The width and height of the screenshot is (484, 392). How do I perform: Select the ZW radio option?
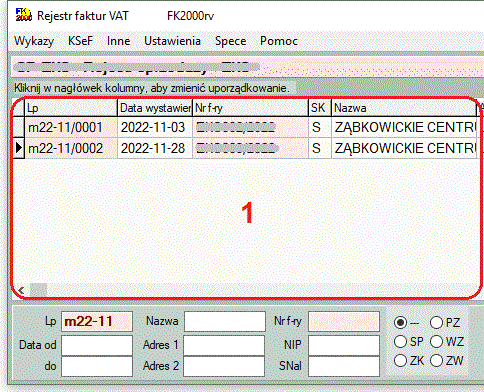pos(436,361)
